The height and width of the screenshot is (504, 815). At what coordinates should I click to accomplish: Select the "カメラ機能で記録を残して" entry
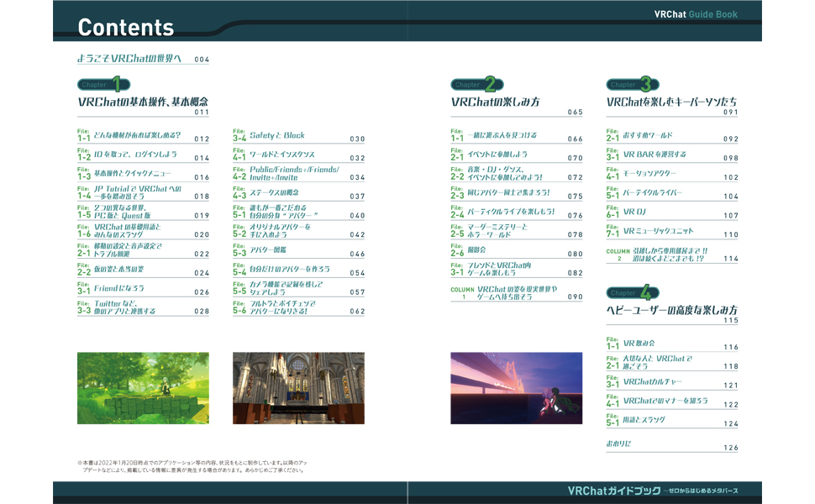pyautogui.click(x=286, y=285)
